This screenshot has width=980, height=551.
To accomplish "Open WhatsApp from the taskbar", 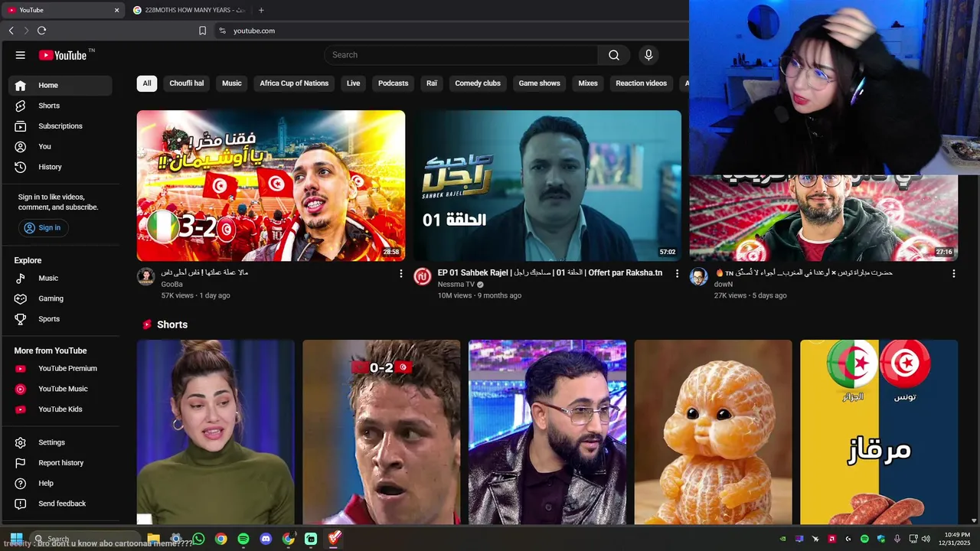I will pos(199,539).
